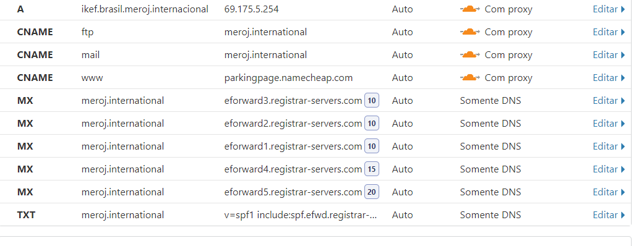Edit the eforward5 MX record
The width and height of the screenshot is (644, 246).
(609, 192)
